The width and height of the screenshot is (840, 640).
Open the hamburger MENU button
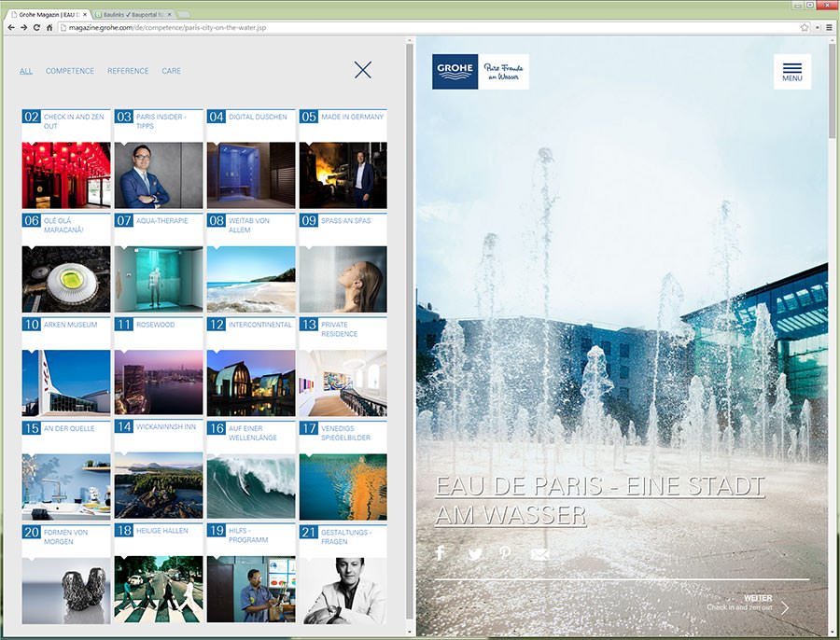(792, 72)
